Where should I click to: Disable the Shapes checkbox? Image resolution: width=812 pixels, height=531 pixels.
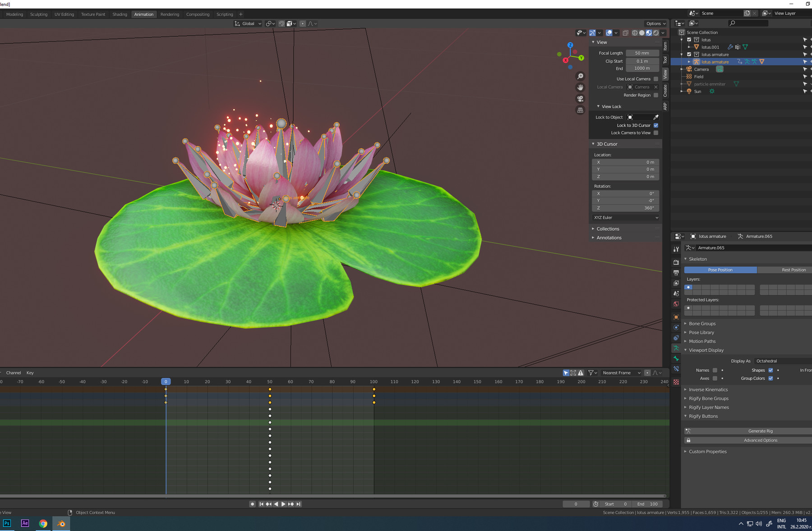pos(770,370)
